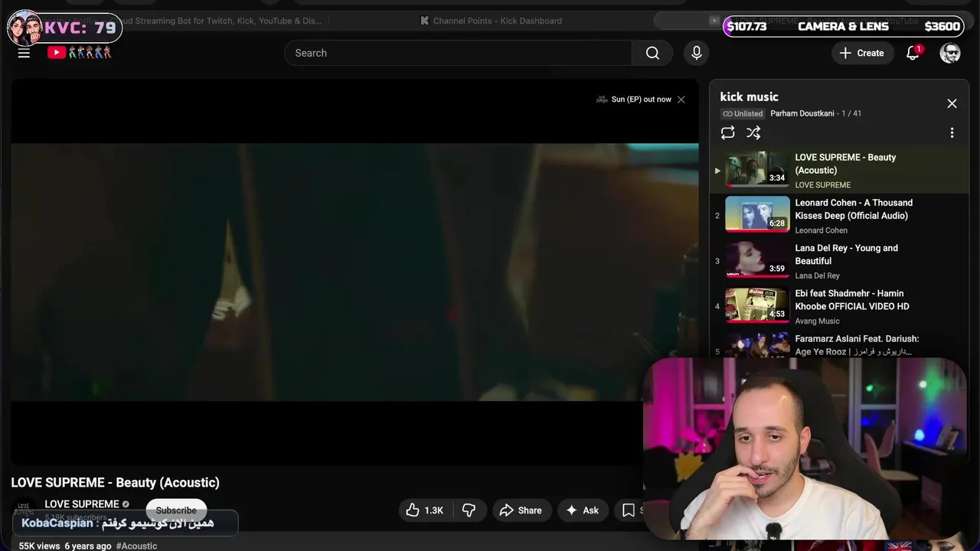Click the save bookmark icon

(x=629, y=510)
